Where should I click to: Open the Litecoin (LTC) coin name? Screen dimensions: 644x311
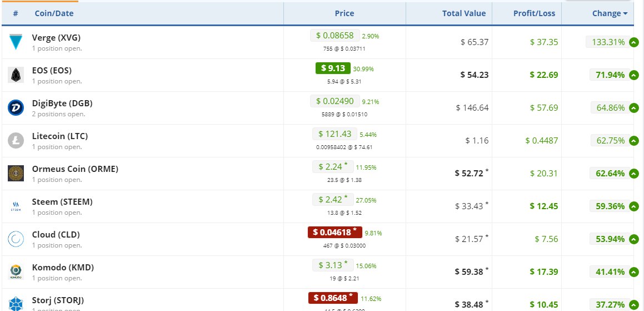60,136
